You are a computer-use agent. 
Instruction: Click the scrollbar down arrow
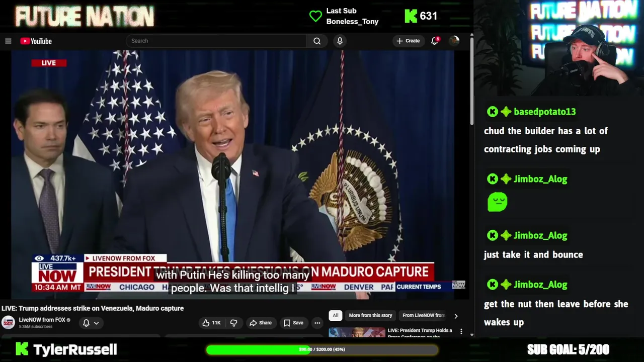pos(471,334)
